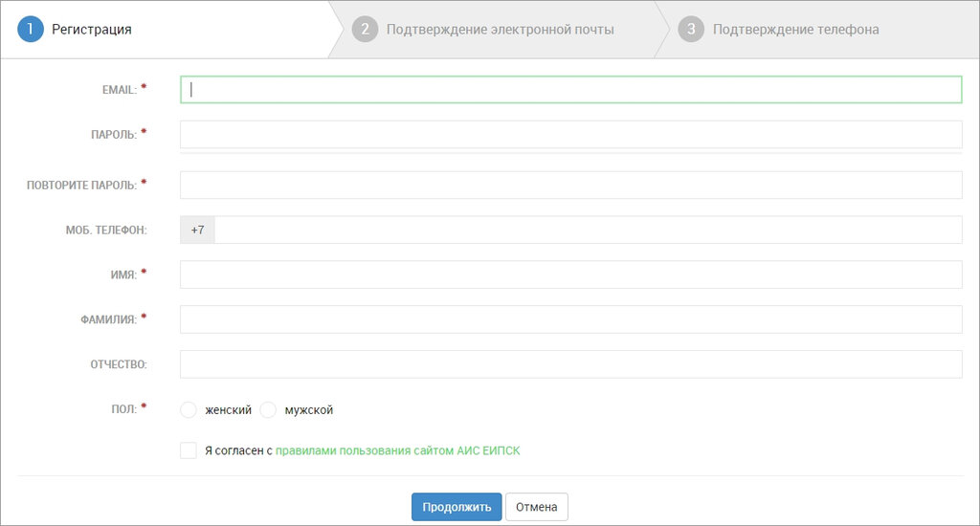Select the мужской radio button
This screenshot has width=980, height=526.
268,410
